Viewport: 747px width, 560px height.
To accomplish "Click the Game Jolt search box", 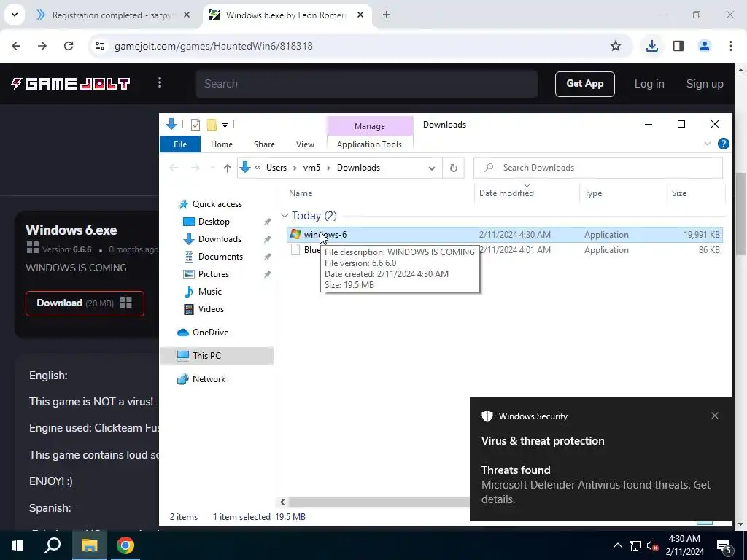I will point(366,84).
